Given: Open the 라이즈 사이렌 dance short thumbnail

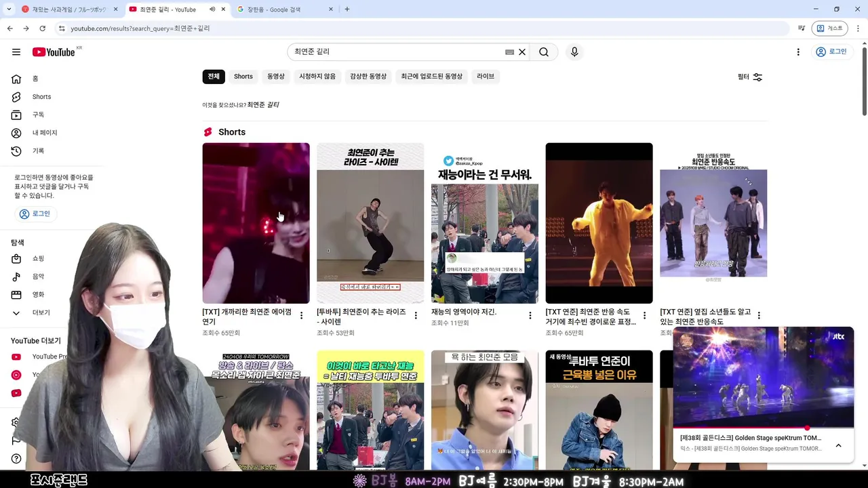Looking at the screenshot, I should pos(370,223).
